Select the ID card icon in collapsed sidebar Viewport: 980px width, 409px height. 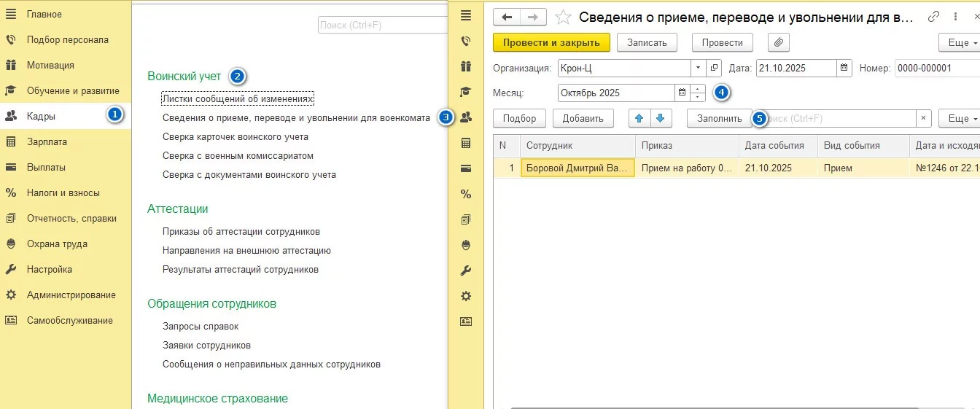click(466, 322)
